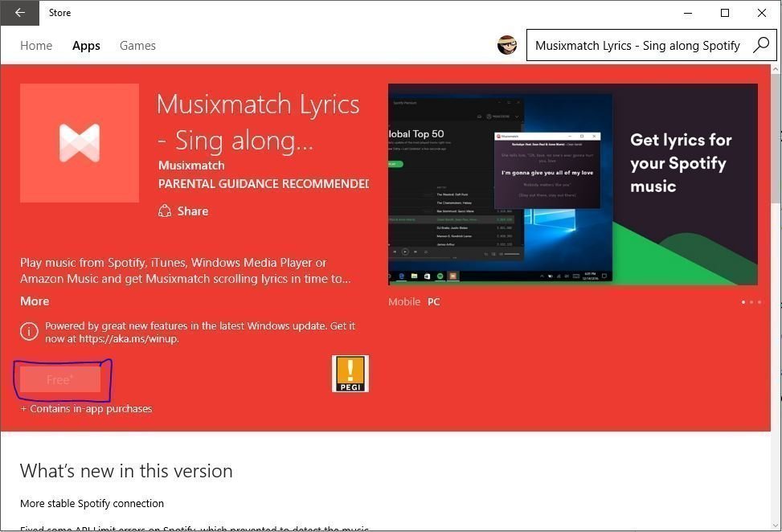
Task: Open the Musixmatch publisher link
Action: coord(191,166)
